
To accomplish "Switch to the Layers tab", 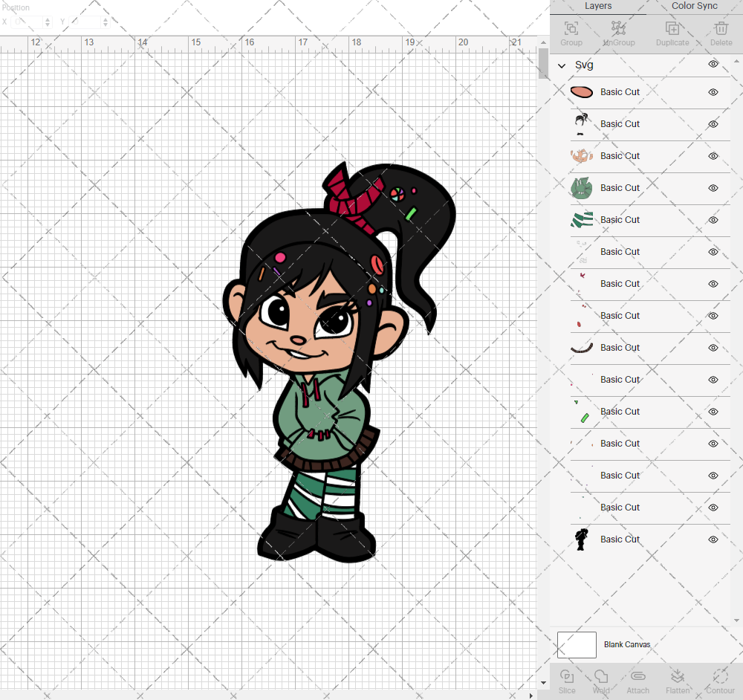I will tap(598, 6).
